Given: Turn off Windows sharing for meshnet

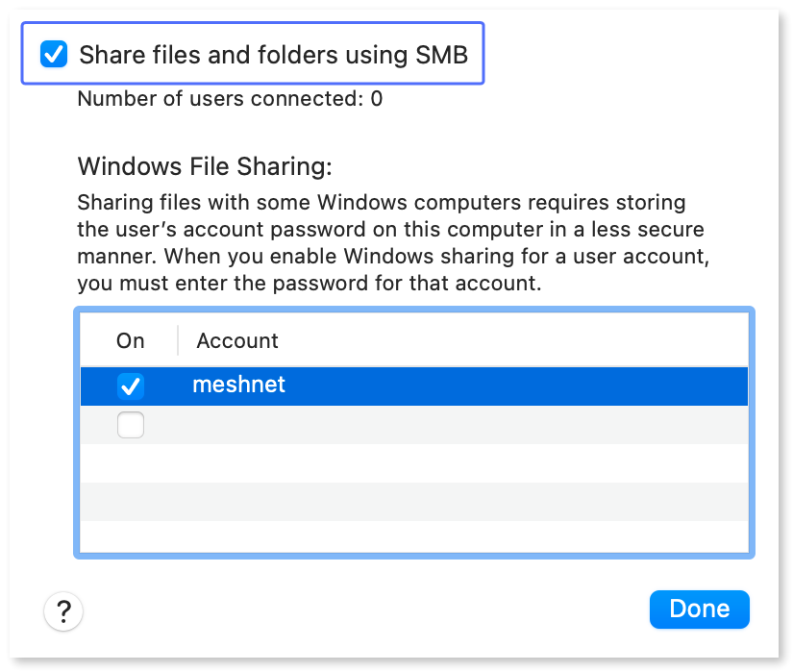Looking at the screenshot, I should click(x=133, y=385).
